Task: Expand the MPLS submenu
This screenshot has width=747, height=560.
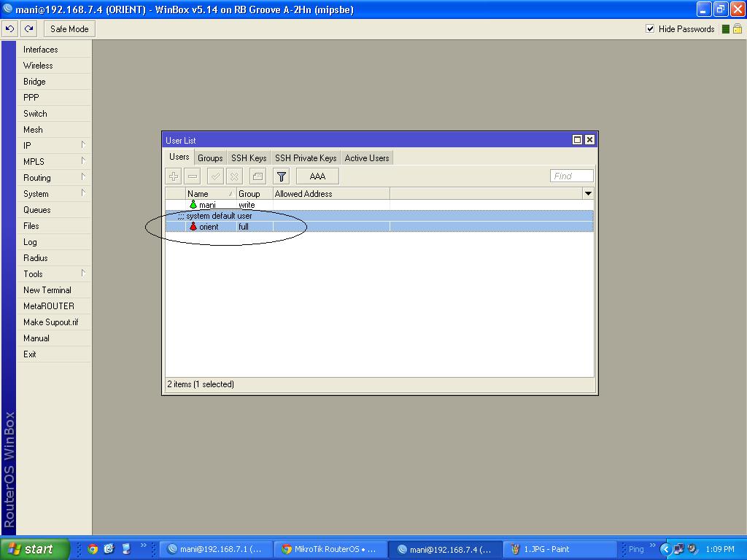Action: [x=53, y=162]
